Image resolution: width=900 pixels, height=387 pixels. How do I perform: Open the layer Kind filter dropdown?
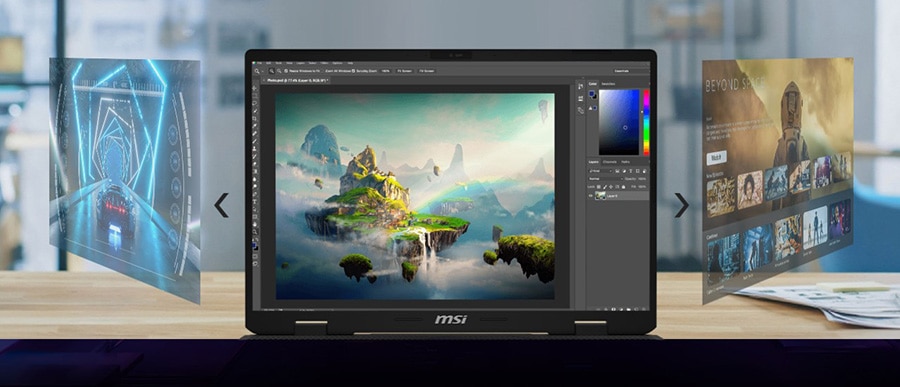pos(600,171)
